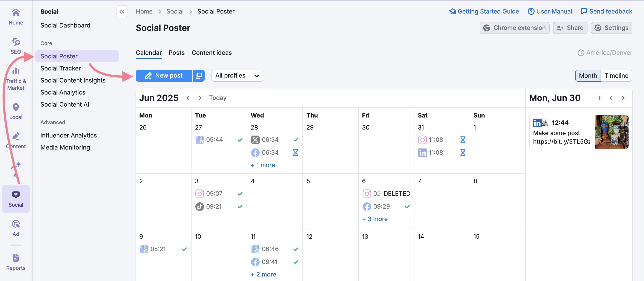Go to next month in calendar
Viewport: 644px width, 281px height.
(x=200, y=98)
